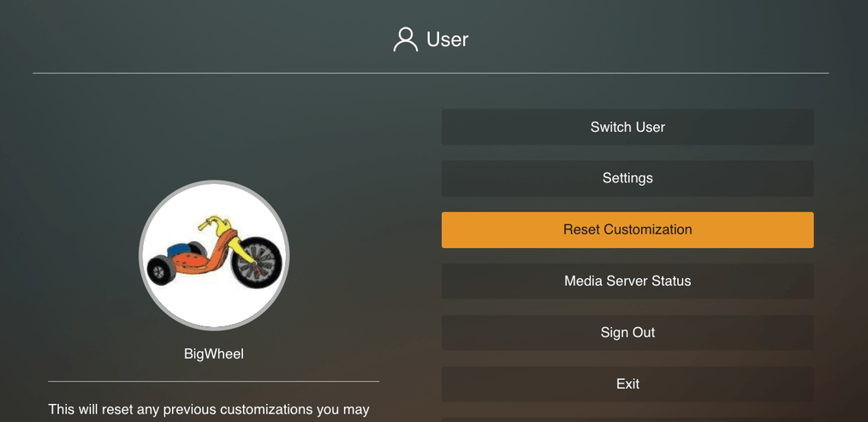Open Media Server Status
Image resolution: width=868 pixels, height=422 pixels.
[627, 281]
